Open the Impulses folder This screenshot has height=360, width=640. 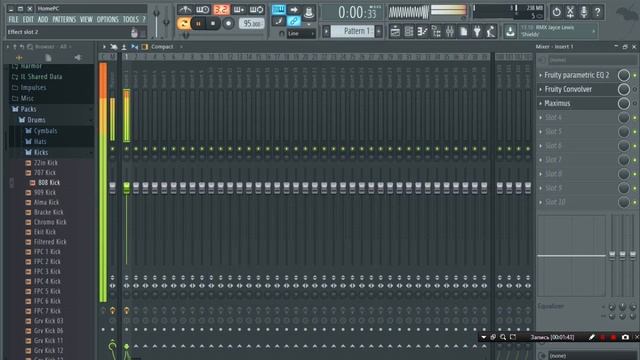pyautogui.click(x=33, y=87)
